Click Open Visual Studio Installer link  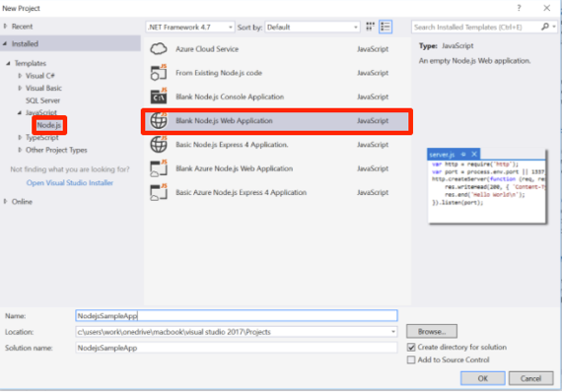[70, 183]
